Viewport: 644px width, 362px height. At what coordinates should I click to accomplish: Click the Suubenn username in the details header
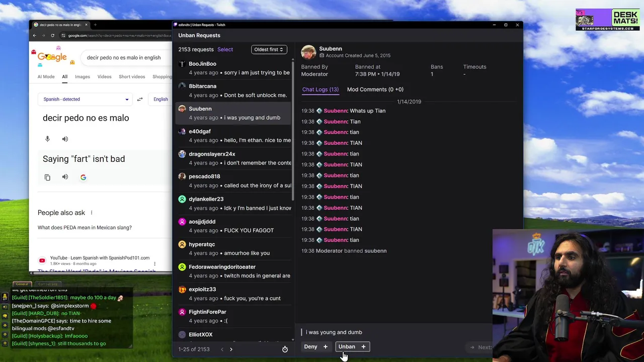(331, 49)
